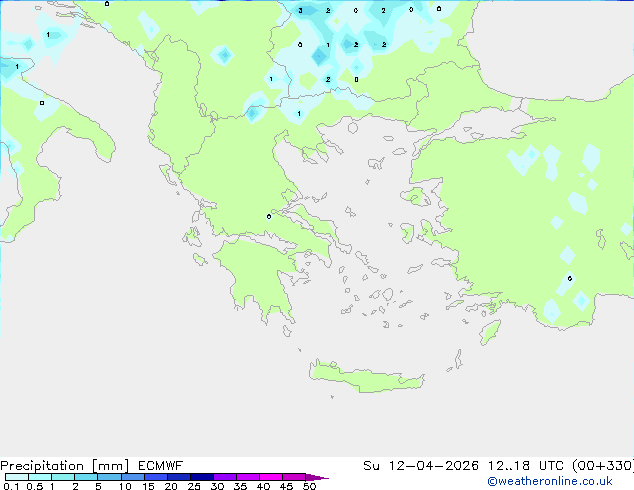Click the 5 value on the legend scale
Screen dimensions: 634x490
tap(98, 487)
